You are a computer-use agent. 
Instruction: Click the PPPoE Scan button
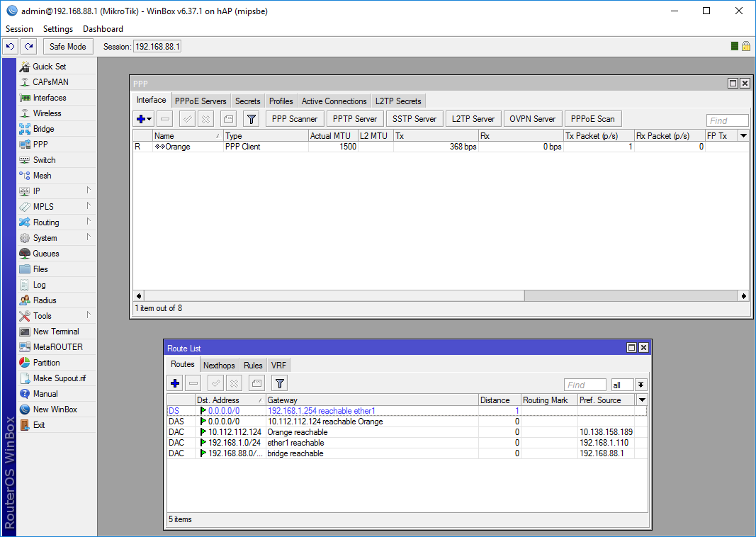(x=592, y=118)
